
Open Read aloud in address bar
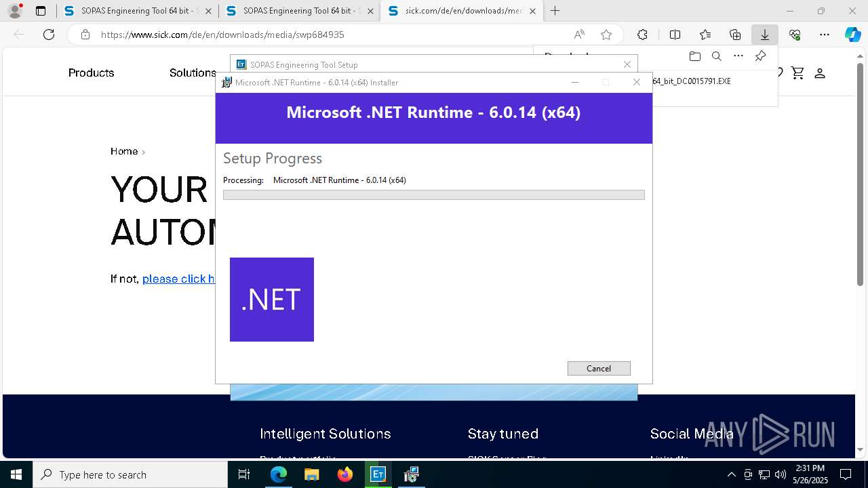coord(579,35)
